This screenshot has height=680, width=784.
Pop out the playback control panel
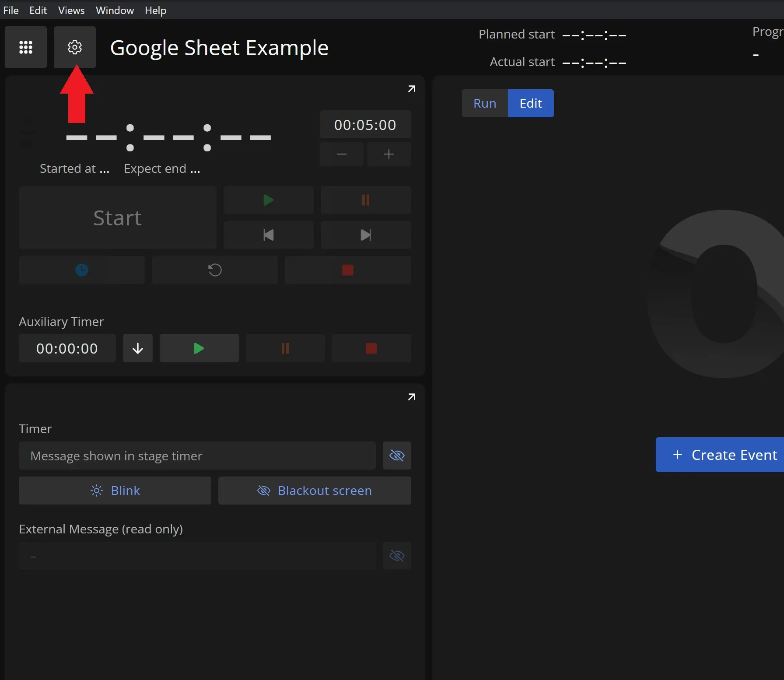(x=411, y=89)
